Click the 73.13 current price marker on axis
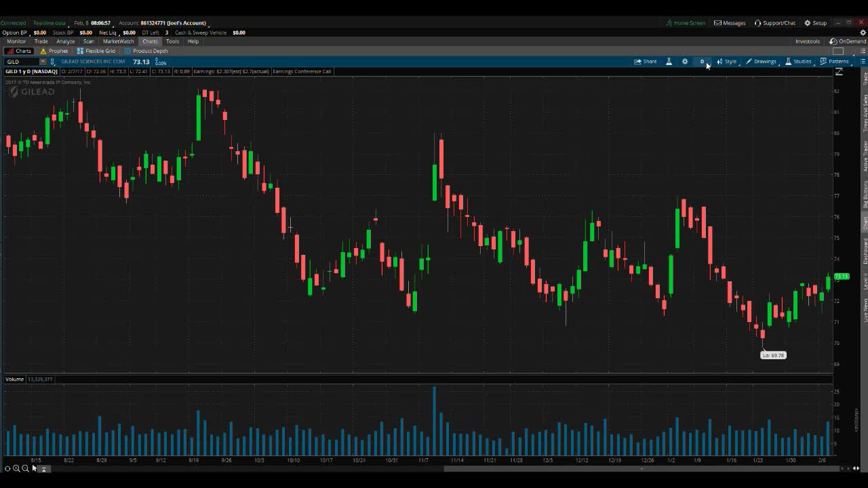Screen dimensions: 868x488 [x=842, y=277]
